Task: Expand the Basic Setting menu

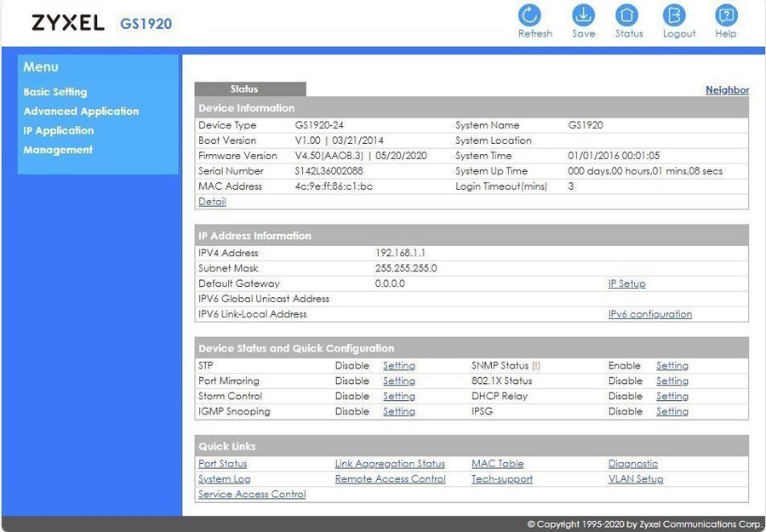Action: 55,92
